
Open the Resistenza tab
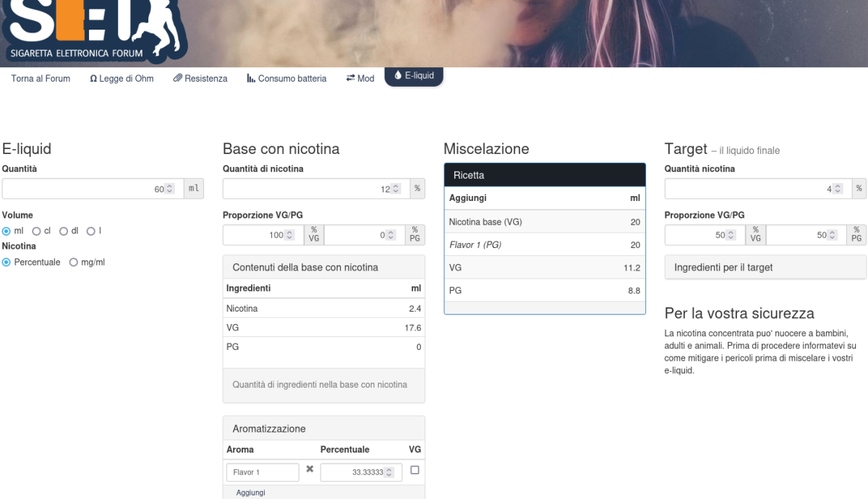[x=200, y=78]
